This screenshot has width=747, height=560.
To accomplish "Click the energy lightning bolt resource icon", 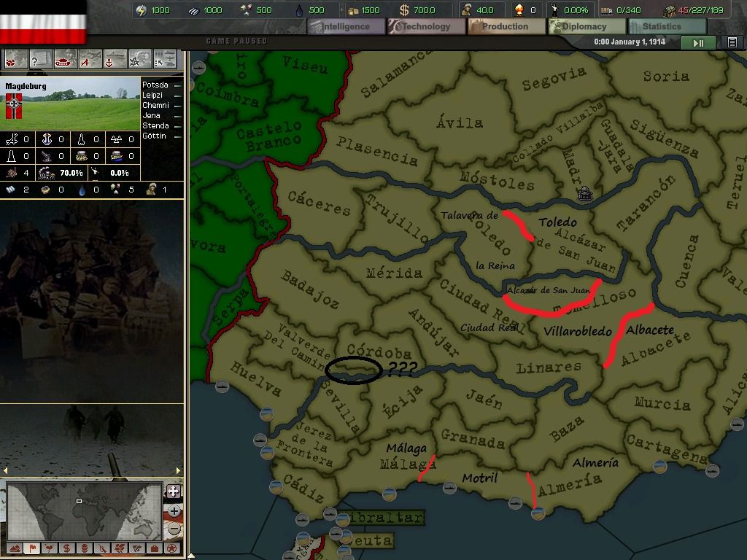I will coord(141,10).
